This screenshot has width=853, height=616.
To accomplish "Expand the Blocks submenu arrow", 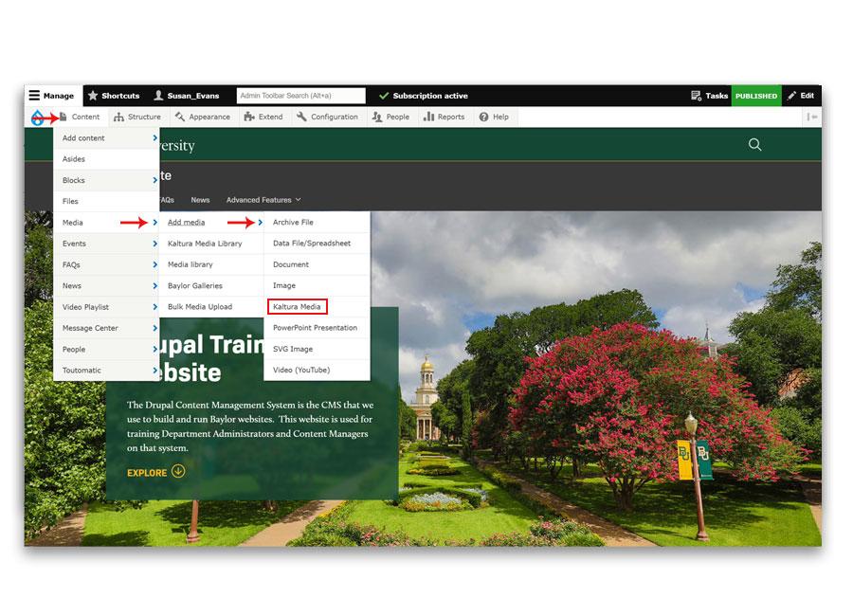I will pos(155,180).
